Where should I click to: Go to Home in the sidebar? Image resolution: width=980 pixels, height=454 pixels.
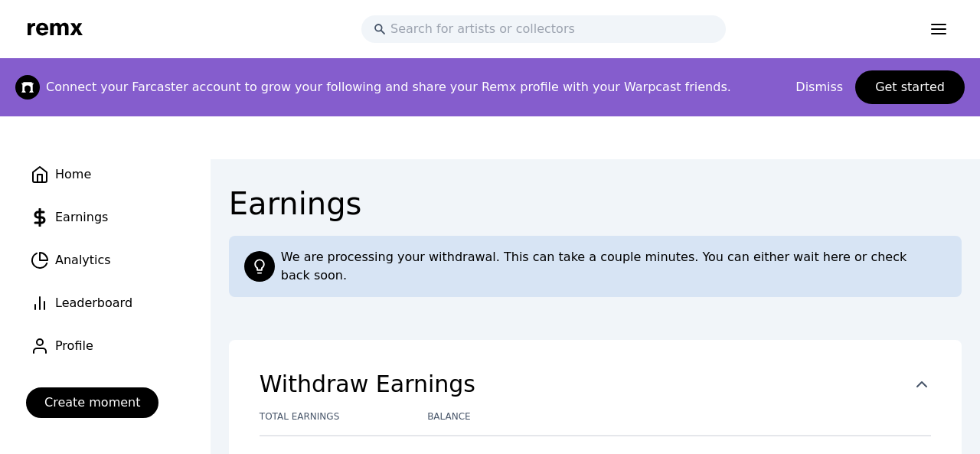73,175
